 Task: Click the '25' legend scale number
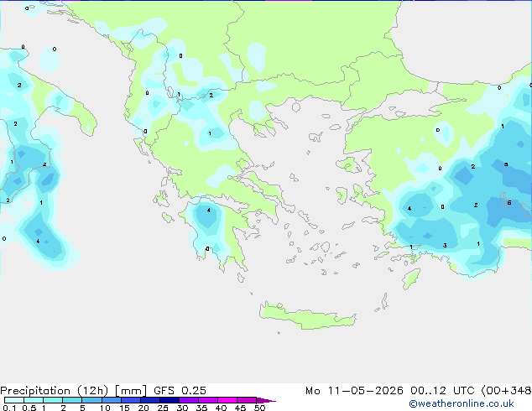pos(163,408)
